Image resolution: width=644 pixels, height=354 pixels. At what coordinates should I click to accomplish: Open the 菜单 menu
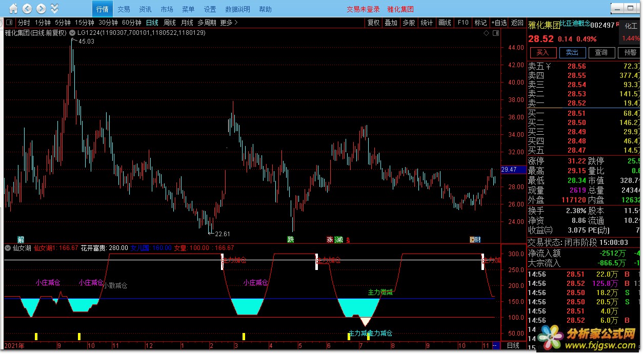[x=188, y=9]
